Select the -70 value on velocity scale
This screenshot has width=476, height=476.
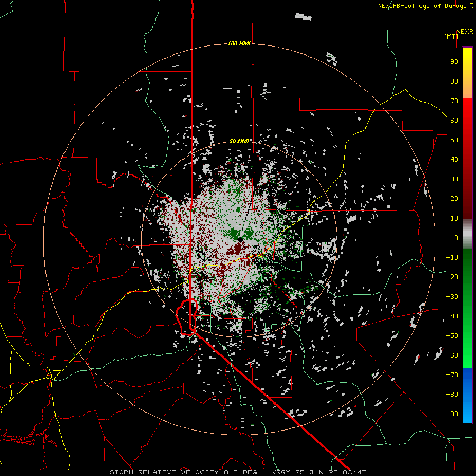tap(452, 375)
